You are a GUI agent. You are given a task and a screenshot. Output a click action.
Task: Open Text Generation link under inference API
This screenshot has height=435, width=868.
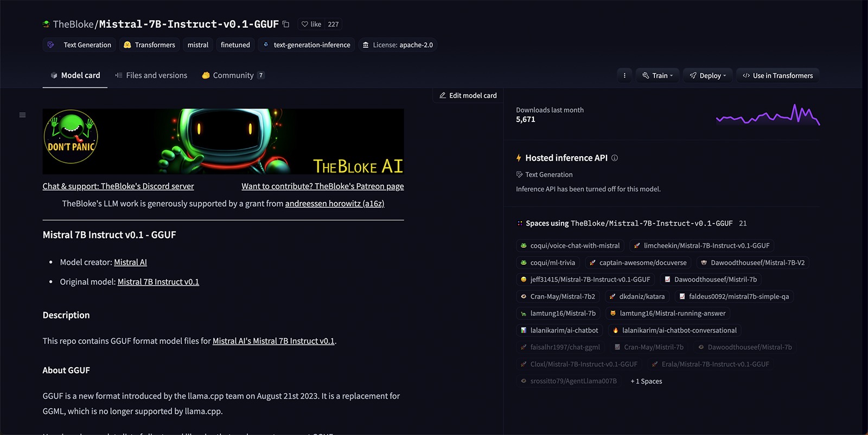pos(544,175)
